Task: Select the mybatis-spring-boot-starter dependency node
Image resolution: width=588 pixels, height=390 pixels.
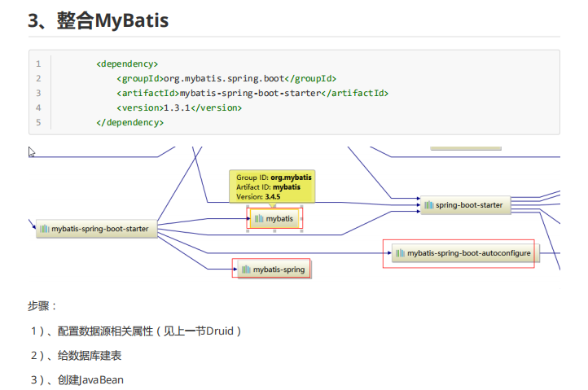Action: point(97,229)
